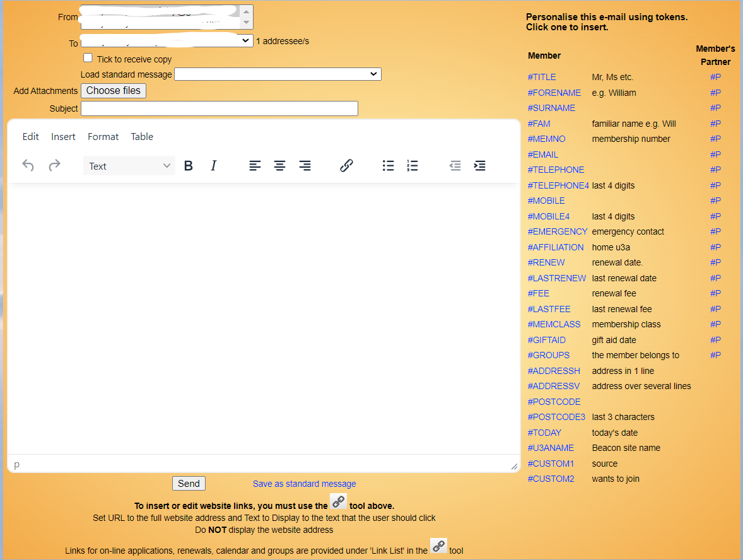Open the Load standard message dropdown
This screenshot has height=560, width=743.
coord(278,74)
